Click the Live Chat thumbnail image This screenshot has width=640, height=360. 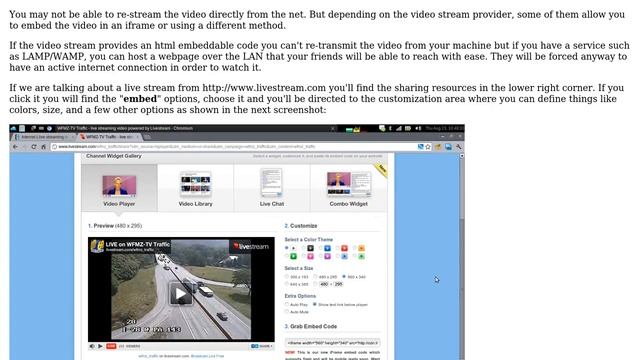point(272,183)
